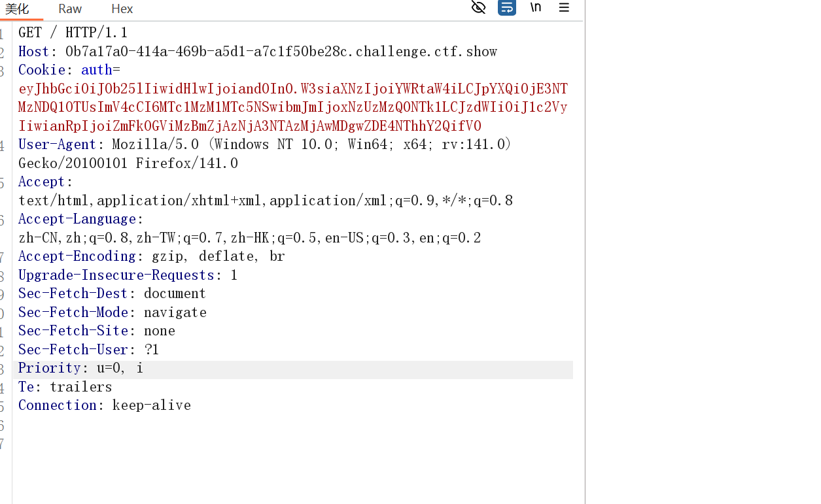Click the highlighted word-wrap icon
This screenshot has height=504, width=821.
[x=507, y=7]
